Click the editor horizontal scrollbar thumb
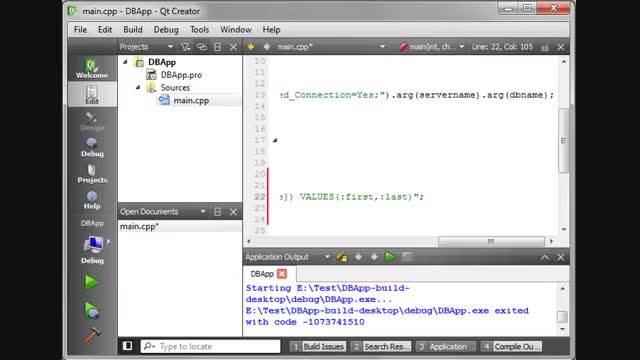 coord(491,241)
